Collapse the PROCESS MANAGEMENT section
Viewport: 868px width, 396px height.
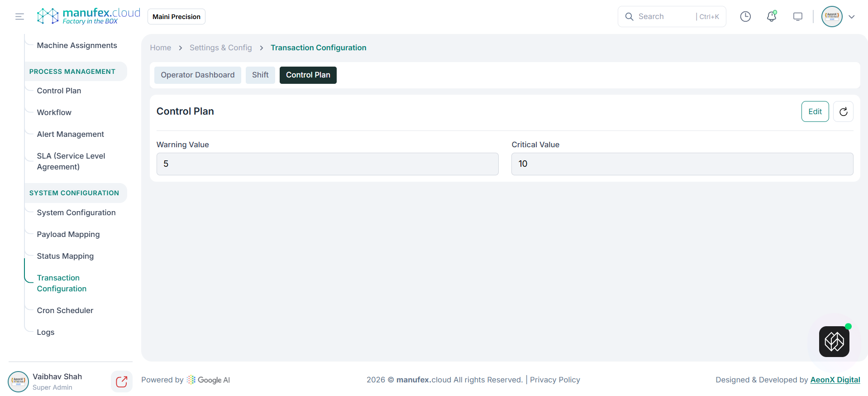coord(76,72)
